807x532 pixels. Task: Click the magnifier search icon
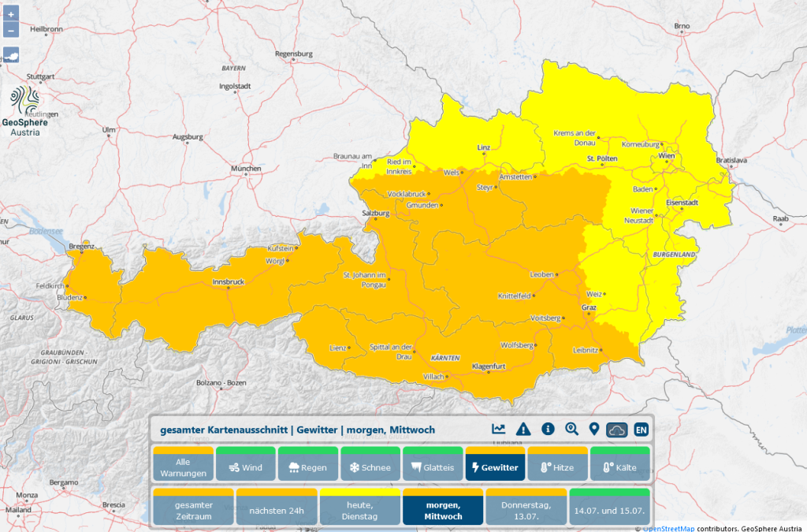click(571, 429)
